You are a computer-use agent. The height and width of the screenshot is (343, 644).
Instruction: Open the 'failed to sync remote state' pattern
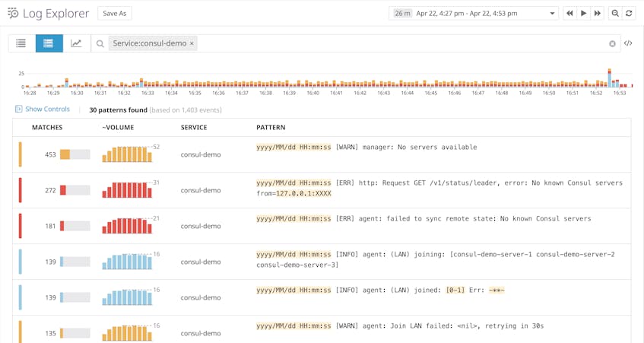[424, 218]
